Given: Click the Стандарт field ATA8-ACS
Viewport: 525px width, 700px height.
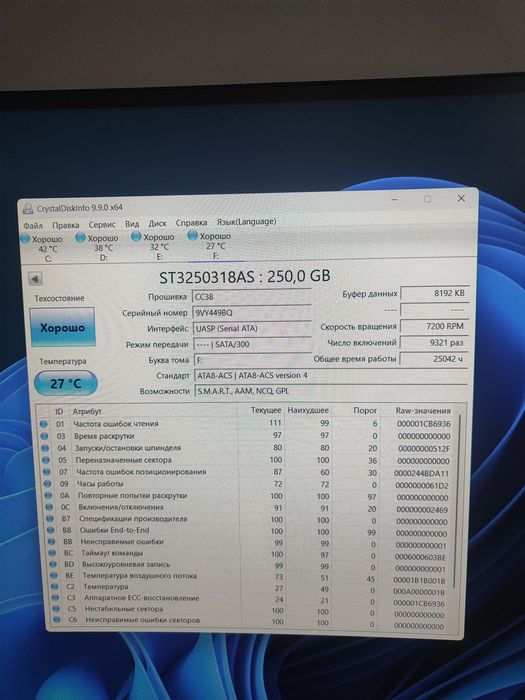Looking at the screenshot, I should (330, 375).
